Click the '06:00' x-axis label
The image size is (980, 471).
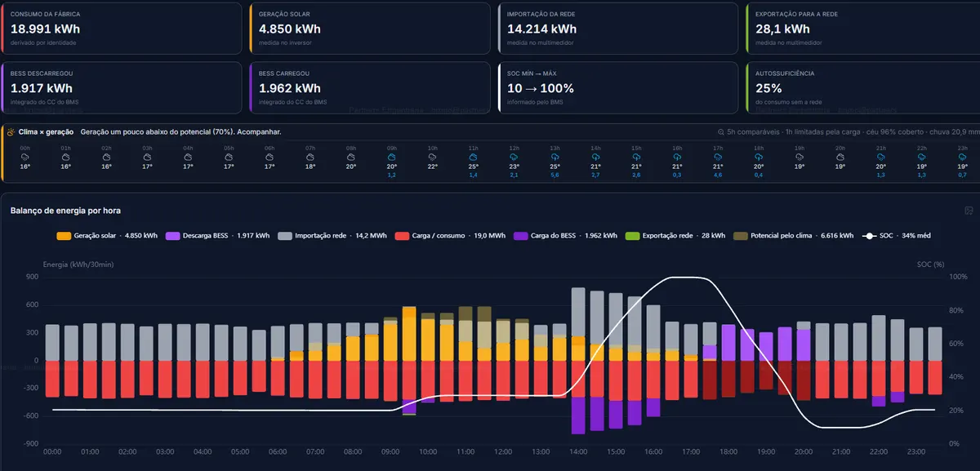click(278, 451)
